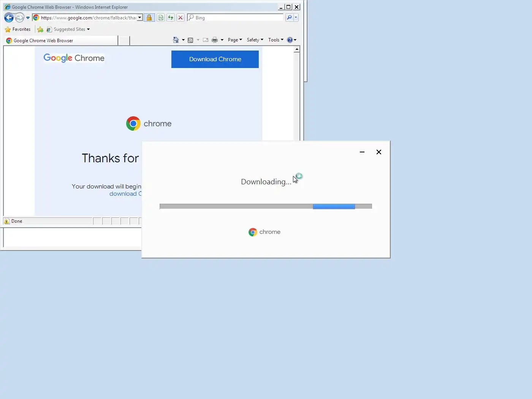Maximize the Internet Explorer window

click(x=288, y=7)
